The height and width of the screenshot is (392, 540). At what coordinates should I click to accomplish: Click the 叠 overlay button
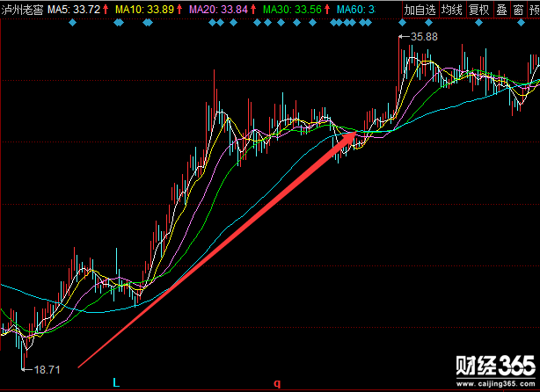[x=502, y=10]
